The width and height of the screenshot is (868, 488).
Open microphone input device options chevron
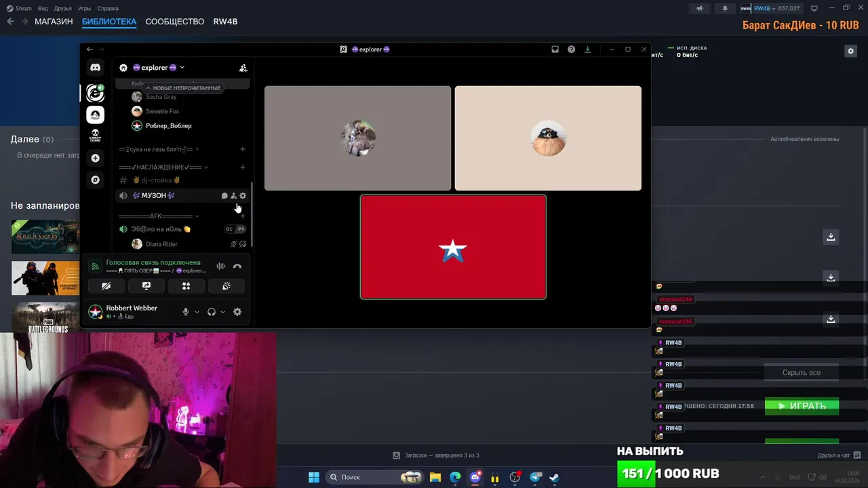click(197, 312)
